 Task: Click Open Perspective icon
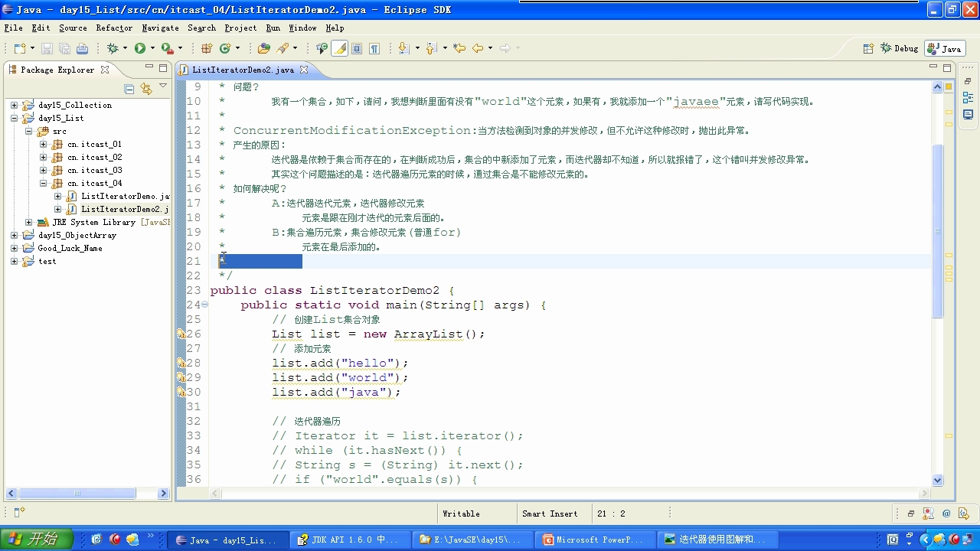(868, 48)
